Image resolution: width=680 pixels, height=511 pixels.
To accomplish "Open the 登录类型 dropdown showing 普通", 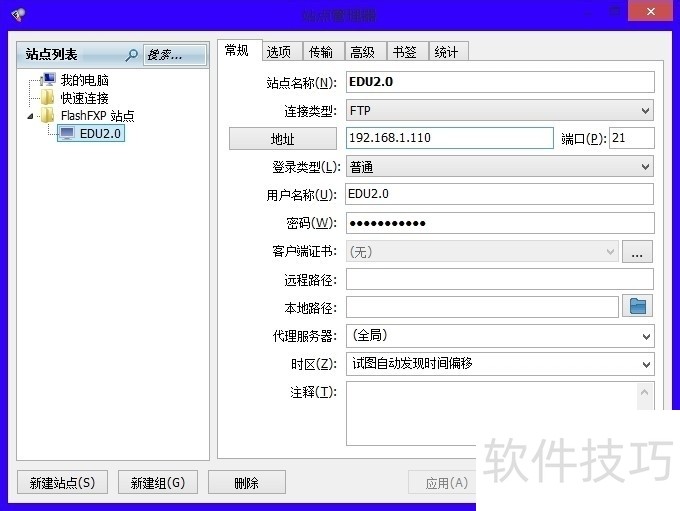I will [499, 167].
